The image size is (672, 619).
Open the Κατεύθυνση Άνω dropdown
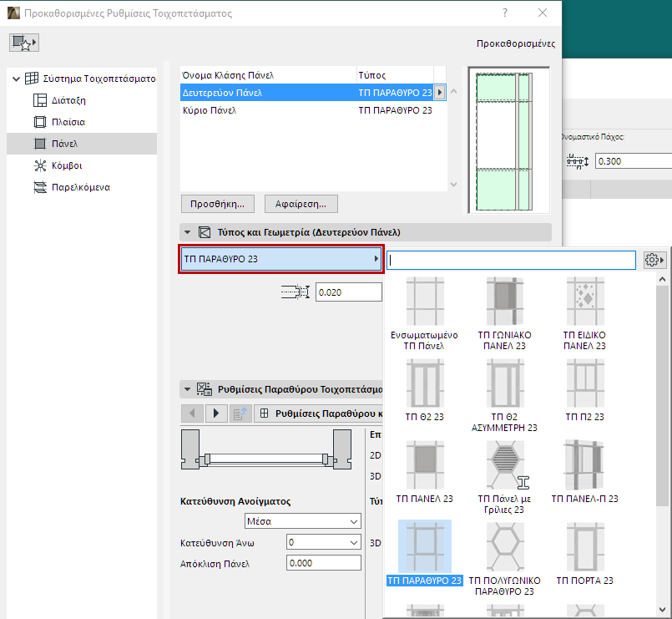(x=324, y=542)
